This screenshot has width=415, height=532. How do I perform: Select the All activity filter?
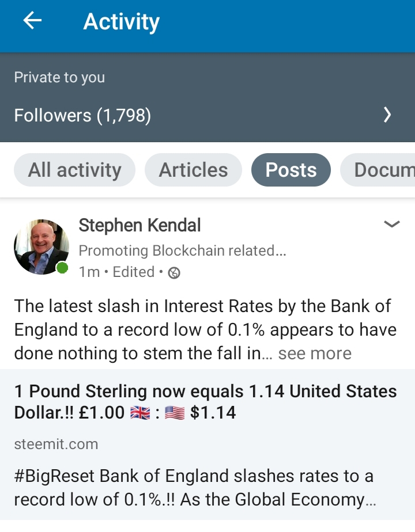(x=74, y=170)
